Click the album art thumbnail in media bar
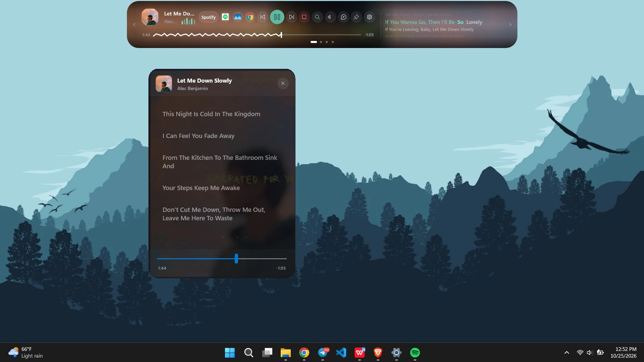644x362 pixels. (150, 17)
